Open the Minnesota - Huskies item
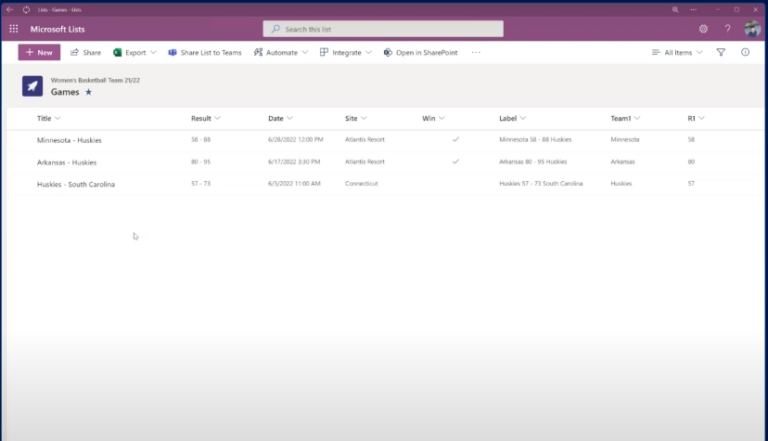The width and height of the screenshot is (768, 441). [x=70, y=140]
